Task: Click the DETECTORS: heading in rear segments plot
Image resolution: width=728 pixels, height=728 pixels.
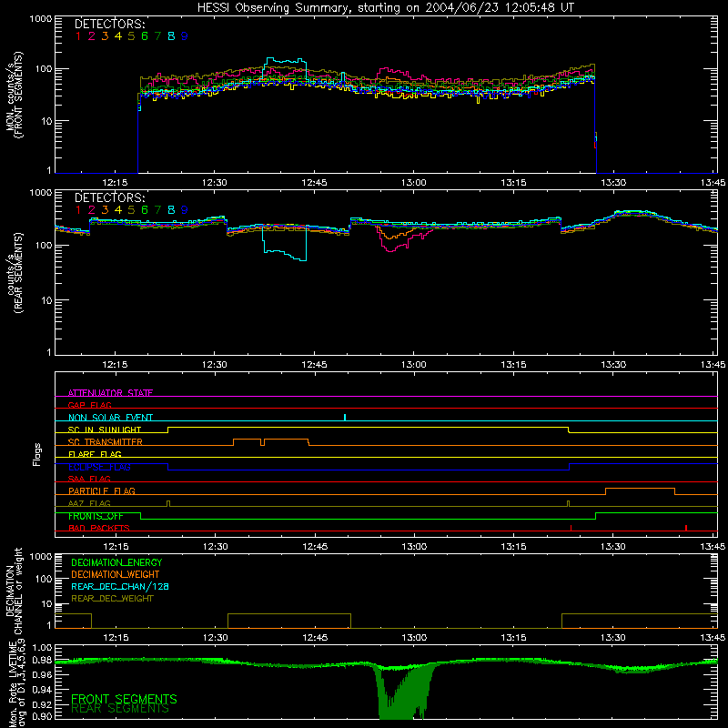Action: tap(110, 197)
